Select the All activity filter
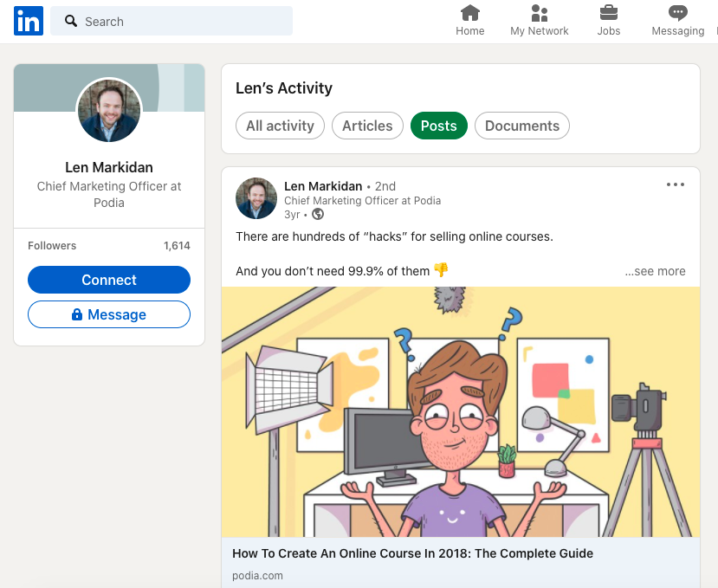 tap(280, 126)
